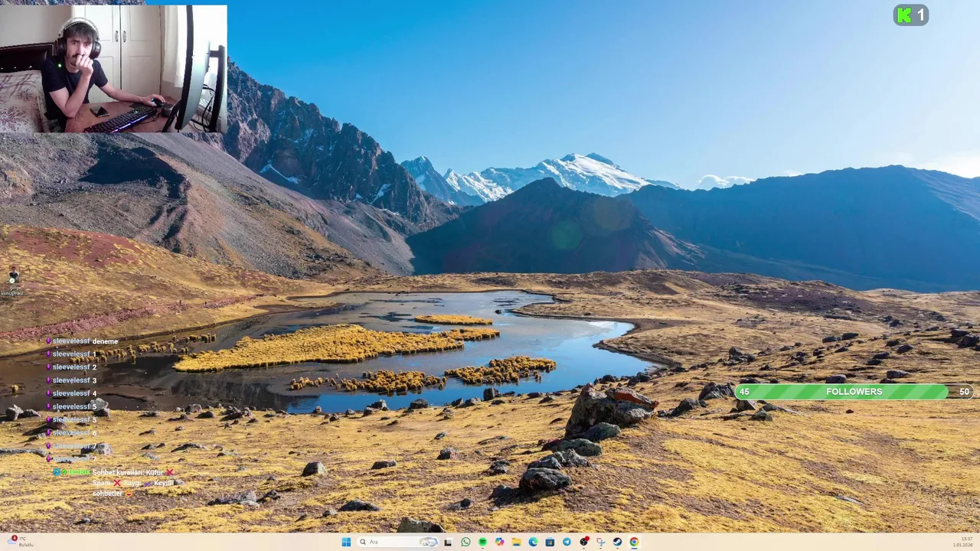Viewport: 980px width, 551px height.
Task: Open the Copilot taskbar icon
Action: 499,542
